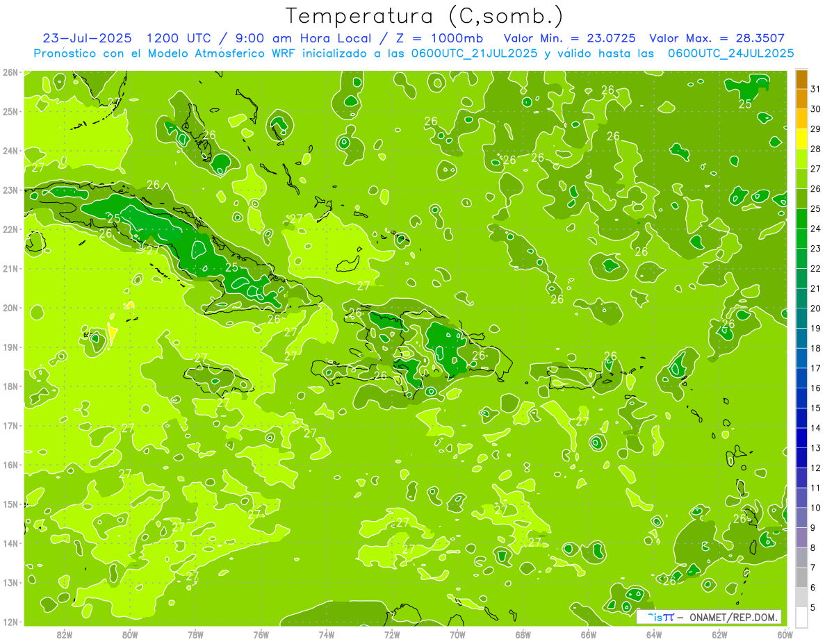Image resolution: width=834 pixels, height=644 pixels.
Task: Click the valid-until time '0600UTC_24JUL2025'
Action: [730, 53]
